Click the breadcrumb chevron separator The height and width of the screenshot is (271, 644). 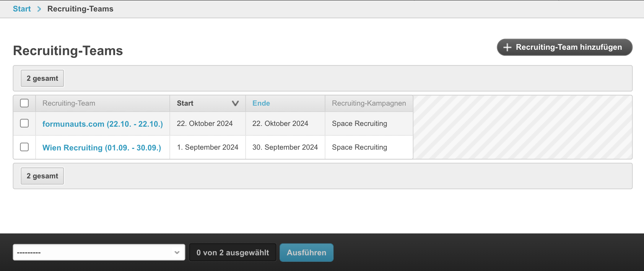click(x=39, y=9)
